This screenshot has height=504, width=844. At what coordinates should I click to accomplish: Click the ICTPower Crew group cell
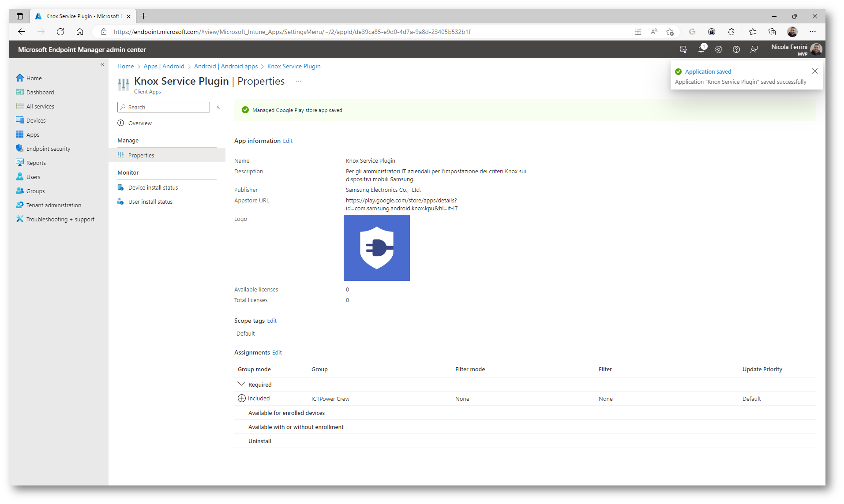[x=330, y=399]
